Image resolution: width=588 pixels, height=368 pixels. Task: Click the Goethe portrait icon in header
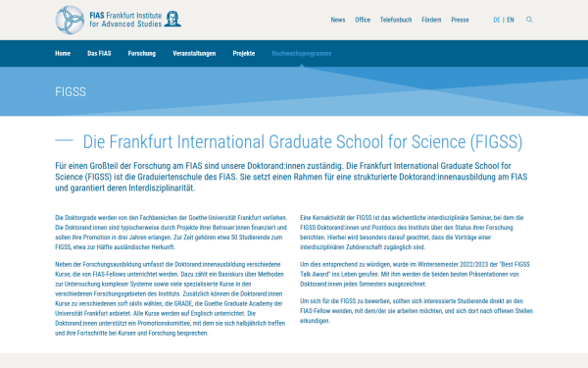[x=172, y=19]
